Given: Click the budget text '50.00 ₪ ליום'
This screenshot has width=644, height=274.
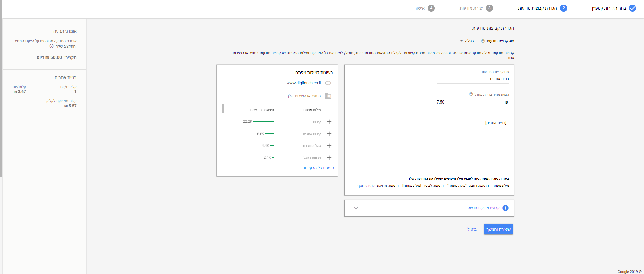Looking at the screenshot, I should (49, 58).
